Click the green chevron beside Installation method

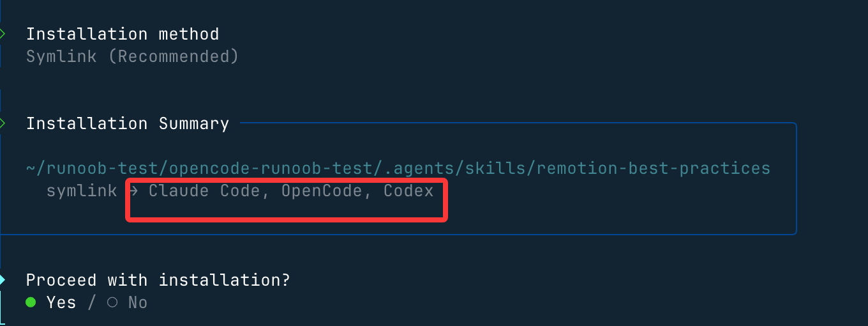point(3,34)
